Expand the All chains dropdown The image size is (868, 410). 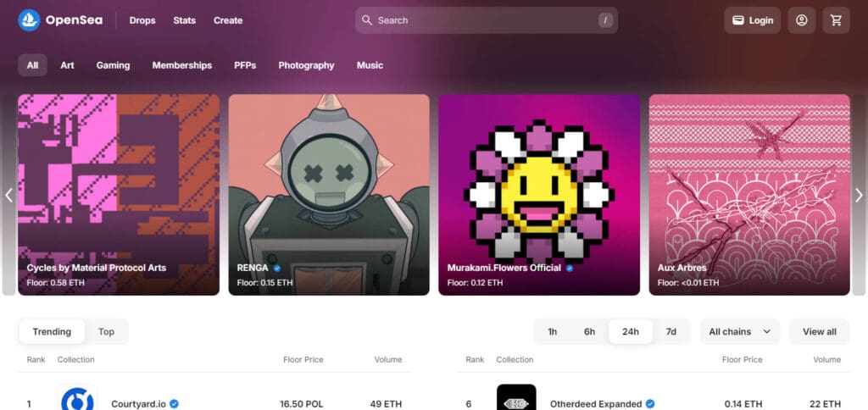pyautogui.click(x=739, y=331)
